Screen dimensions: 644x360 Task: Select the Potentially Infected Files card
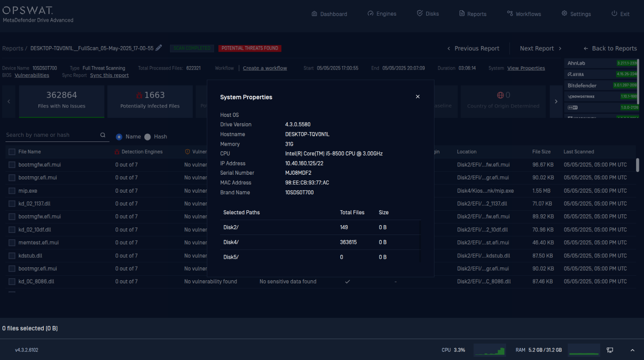tap(150, 101)
